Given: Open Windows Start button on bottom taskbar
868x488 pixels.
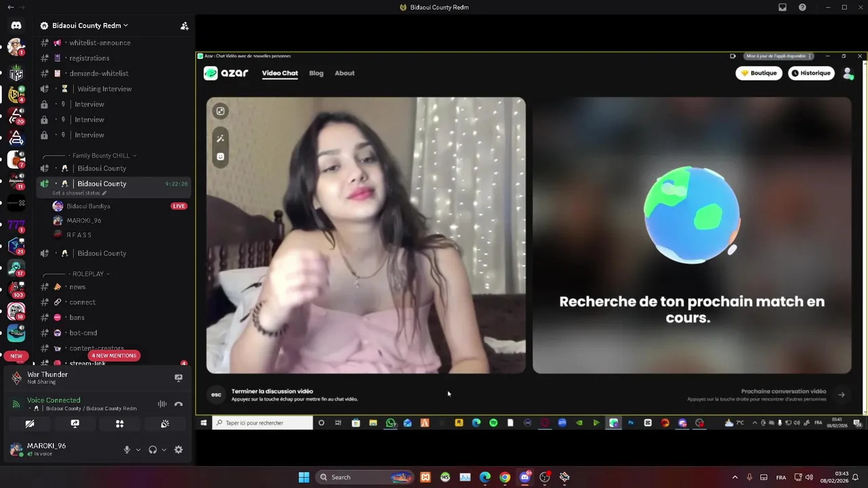Looking at the screenshot, I should pyautogui.click(x=304, y=477).
